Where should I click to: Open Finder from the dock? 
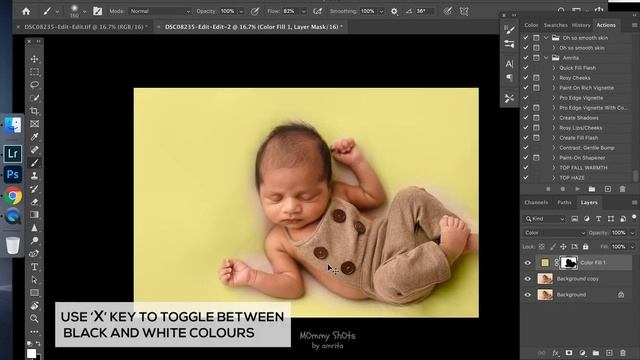pyautogui.click(x=13, y=125)
